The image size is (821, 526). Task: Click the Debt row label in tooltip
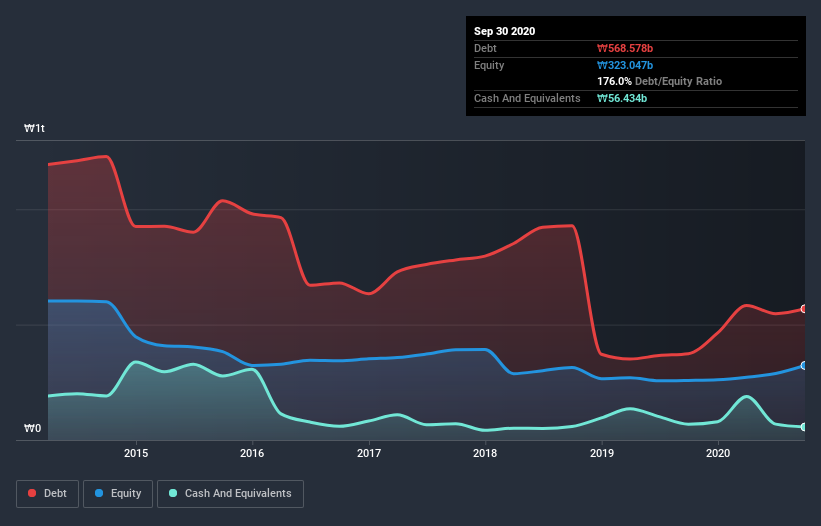(x=485, y=48)
